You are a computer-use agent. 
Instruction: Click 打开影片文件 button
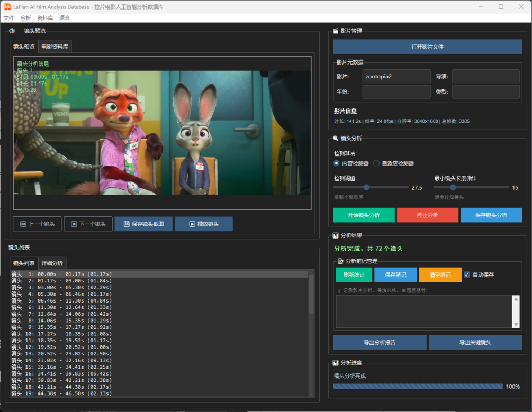coord(428,47)
